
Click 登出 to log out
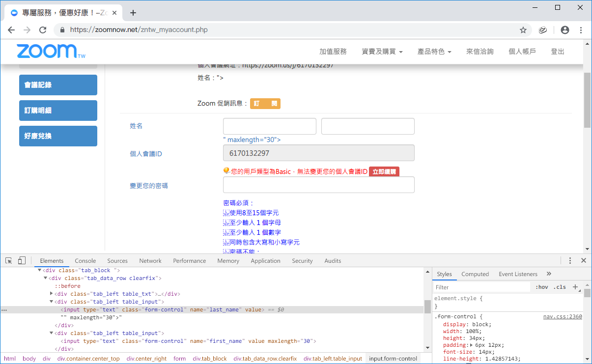click(x=558, y=52)
